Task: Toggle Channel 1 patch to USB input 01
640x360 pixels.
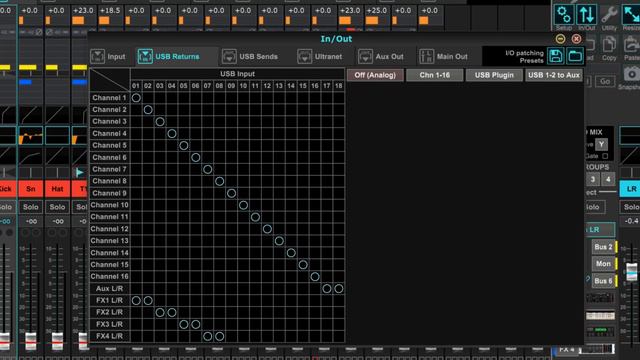Action: coord(136,98)
